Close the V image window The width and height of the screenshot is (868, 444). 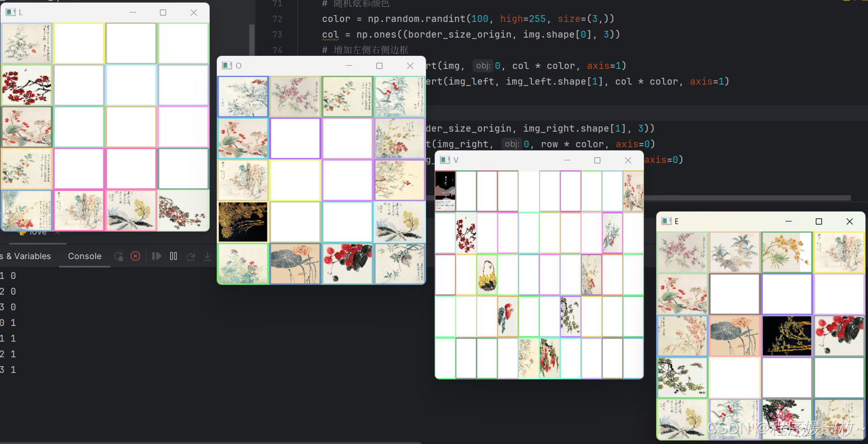point(628,160)
